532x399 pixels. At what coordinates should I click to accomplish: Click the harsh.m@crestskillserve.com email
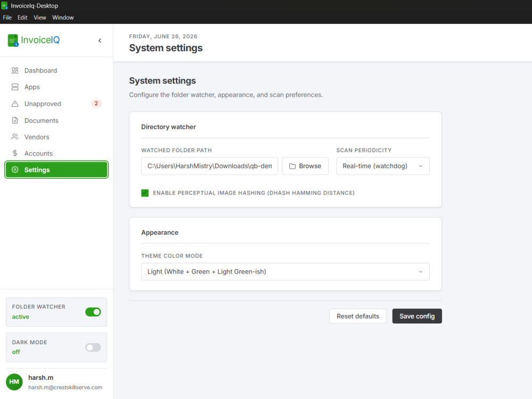pos(65,387)
